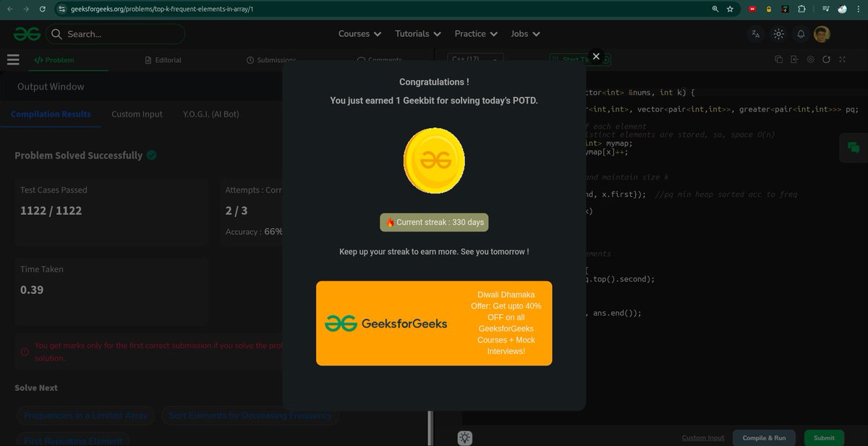Viewport: 868px width, 446px height.
Task: Open the browser extensions puzzle icon
Action: [x=801, y=9]
